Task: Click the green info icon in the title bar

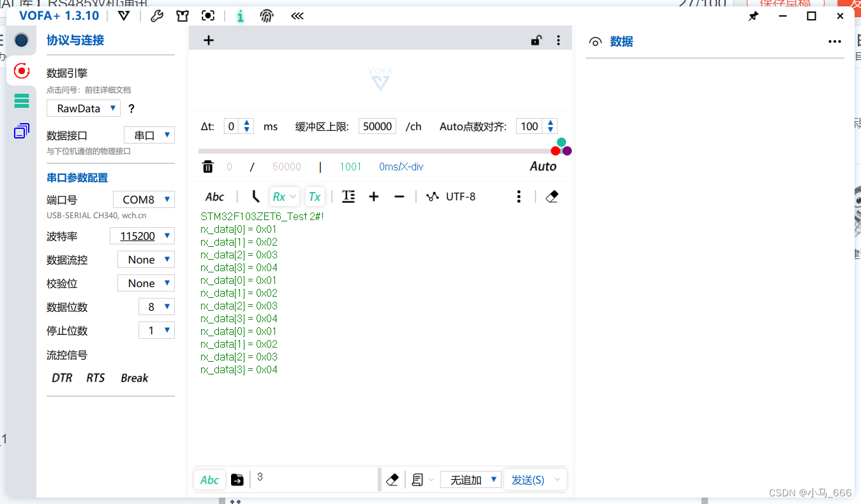Action: coord(241,15)
